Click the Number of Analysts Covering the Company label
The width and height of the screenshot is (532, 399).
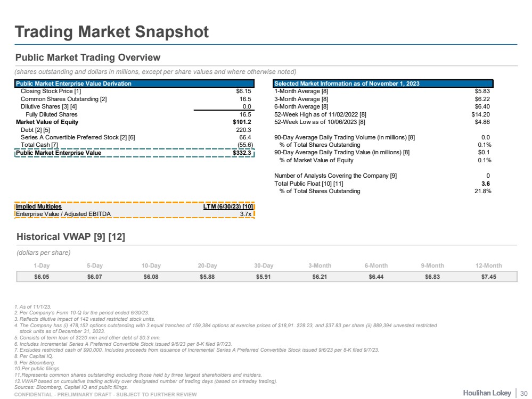coord(335,176)
